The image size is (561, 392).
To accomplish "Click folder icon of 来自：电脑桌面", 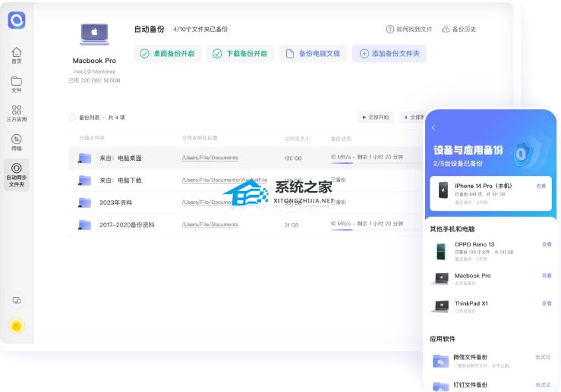I will pos(84,158).
